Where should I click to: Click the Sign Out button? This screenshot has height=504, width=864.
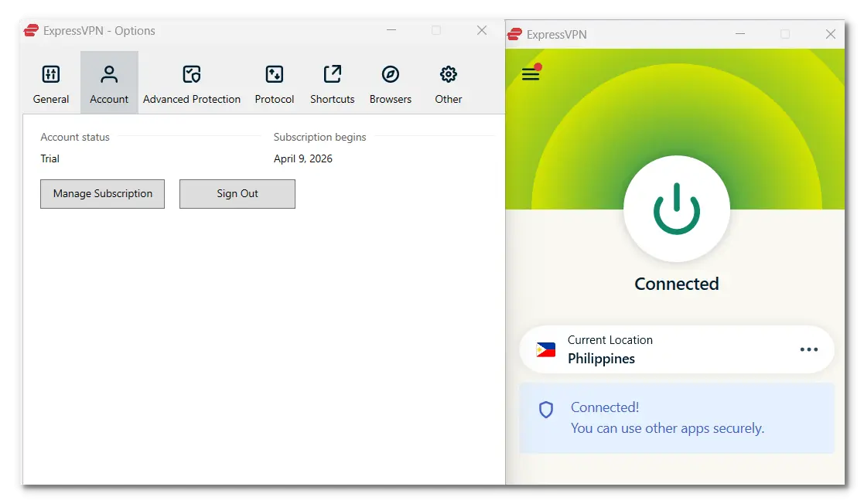coord(237,194)
